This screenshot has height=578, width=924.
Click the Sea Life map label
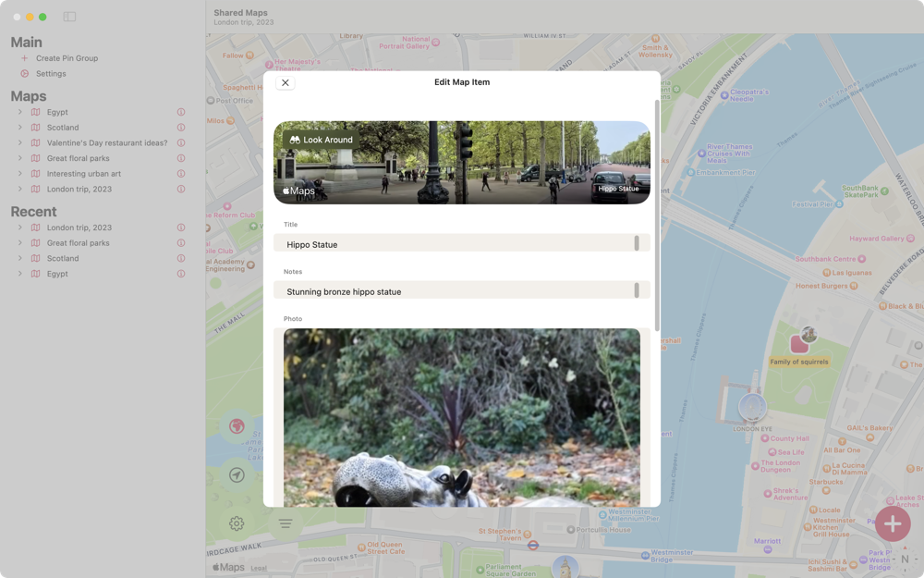click(786, 452)
